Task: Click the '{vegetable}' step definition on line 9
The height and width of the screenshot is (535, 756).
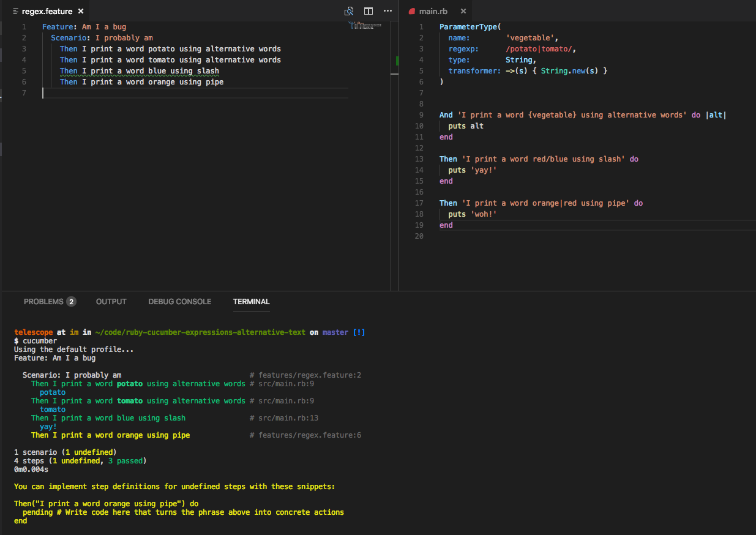Action: click(x=583, y=115)
